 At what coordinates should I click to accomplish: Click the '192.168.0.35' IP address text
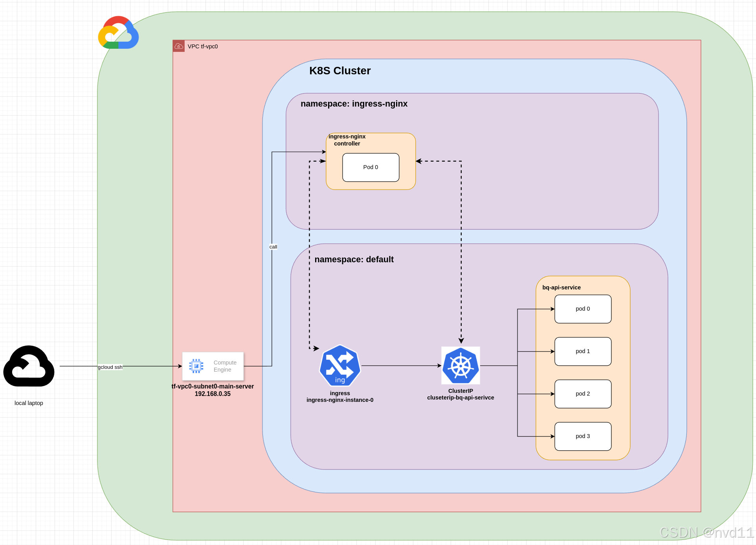coord(213,394)
